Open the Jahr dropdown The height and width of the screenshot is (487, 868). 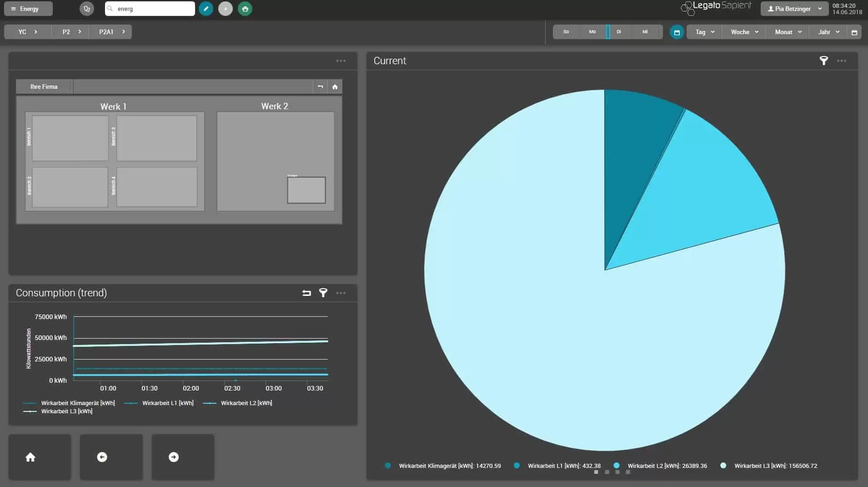(x=828, y=32)
